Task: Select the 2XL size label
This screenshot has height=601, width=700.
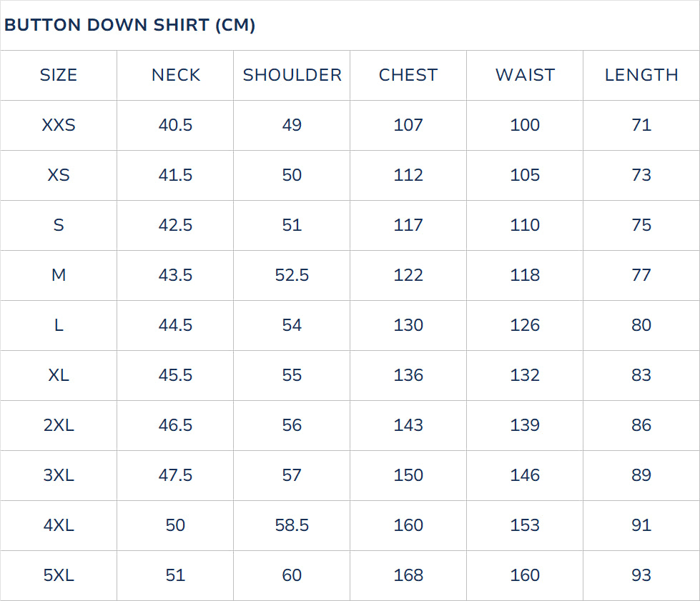Action: tap(59, 425)
